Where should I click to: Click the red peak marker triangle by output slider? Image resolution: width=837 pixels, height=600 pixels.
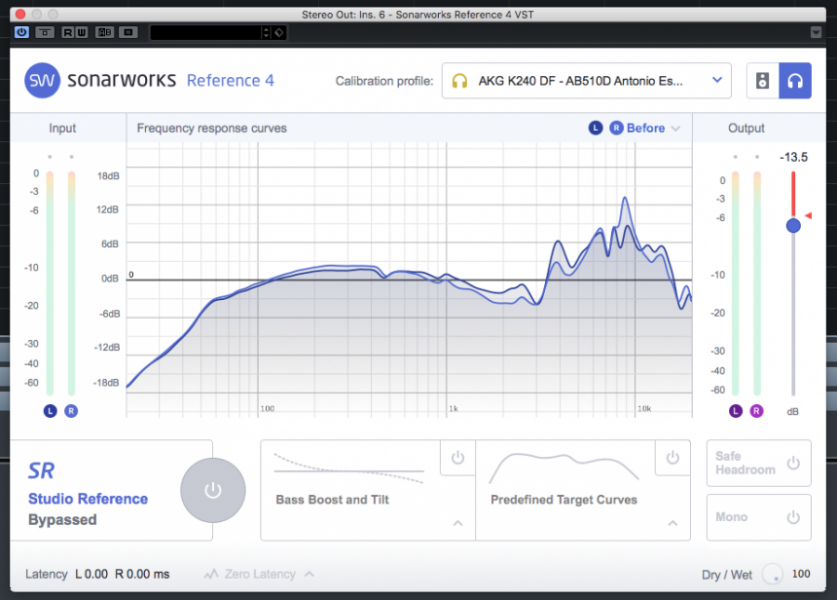point(808,216)
